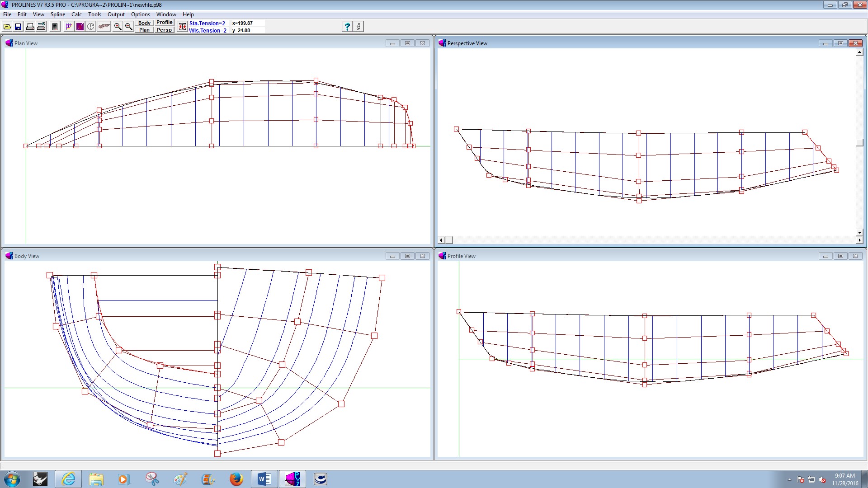Click the grid lines toolbar icon

68,27
